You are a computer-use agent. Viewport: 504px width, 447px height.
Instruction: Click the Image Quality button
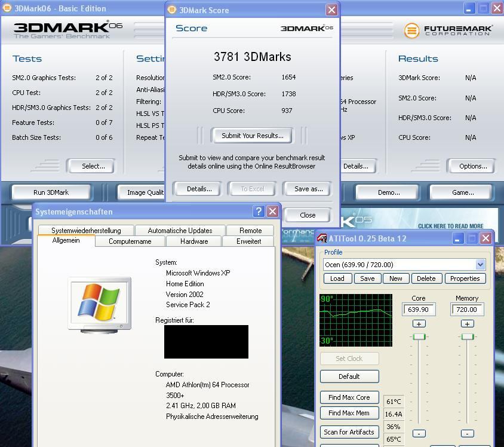point(142,192)
